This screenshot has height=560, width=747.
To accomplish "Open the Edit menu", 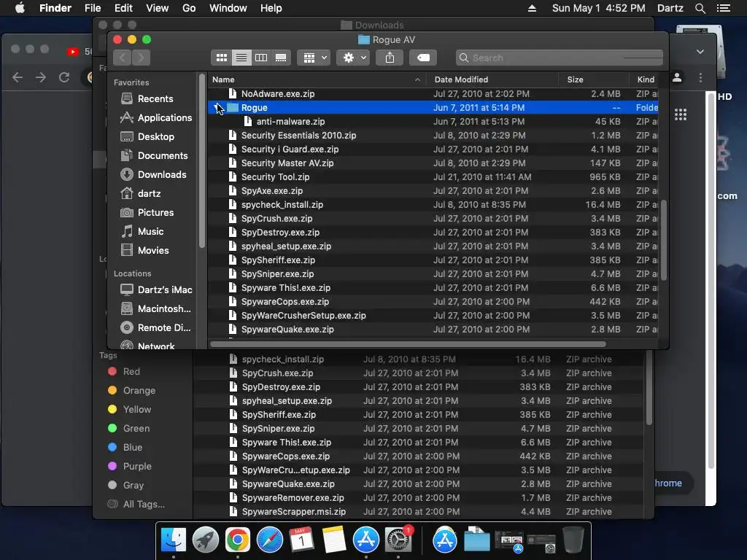I will (x=123, y=8).
